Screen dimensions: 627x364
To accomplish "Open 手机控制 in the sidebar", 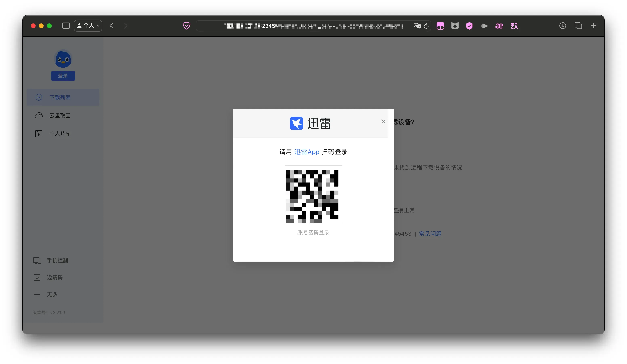I will pyautogui.click(x=50, y=260).
